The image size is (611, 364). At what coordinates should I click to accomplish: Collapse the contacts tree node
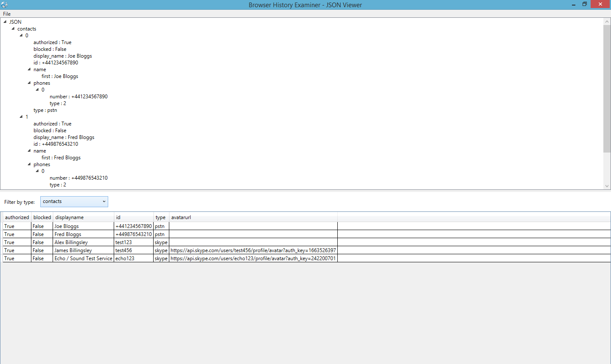point(13,29)
